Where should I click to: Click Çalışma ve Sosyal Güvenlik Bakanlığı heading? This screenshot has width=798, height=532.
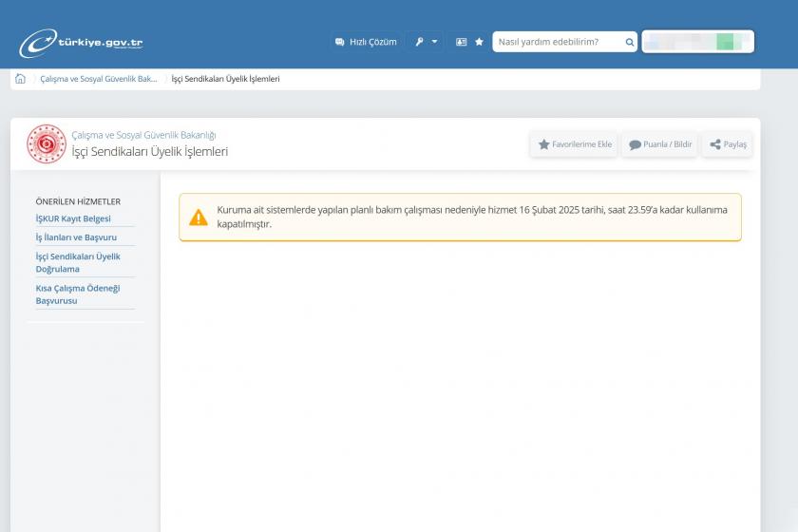coord(143,135)
